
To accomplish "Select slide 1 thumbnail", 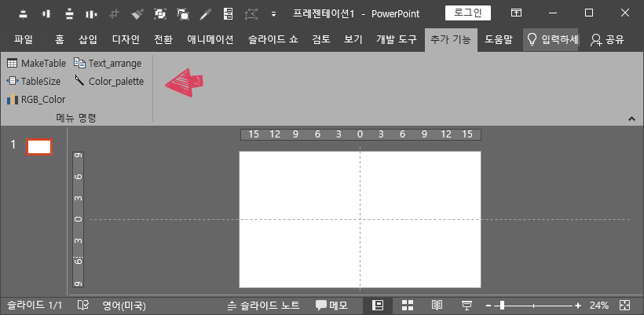I will [39, 147].
